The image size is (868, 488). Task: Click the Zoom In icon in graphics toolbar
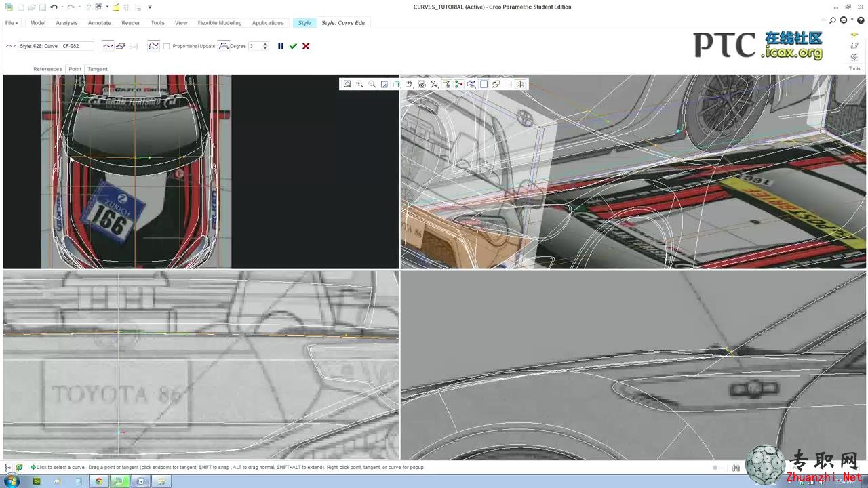(x=359, y=84)
